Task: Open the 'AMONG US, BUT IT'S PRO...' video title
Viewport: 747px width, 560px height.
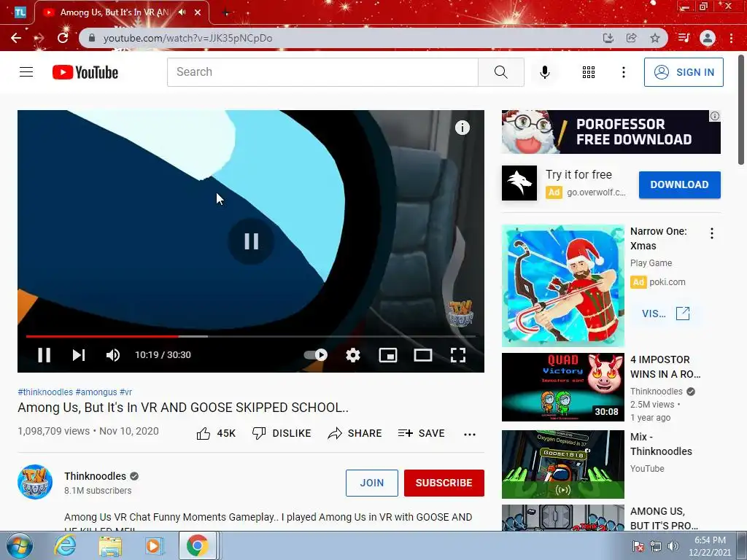Action: point(664,518)
